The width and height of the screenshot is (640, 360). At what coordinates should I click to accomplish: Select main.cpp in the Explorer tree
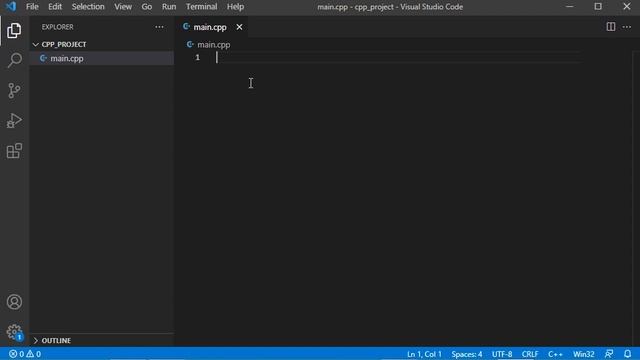[102, 58]
